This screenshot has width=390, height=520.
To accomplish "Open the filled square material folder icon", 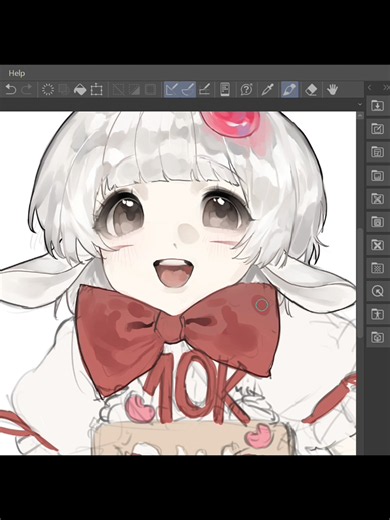I will pyautogui.click(x=377, y=175).
